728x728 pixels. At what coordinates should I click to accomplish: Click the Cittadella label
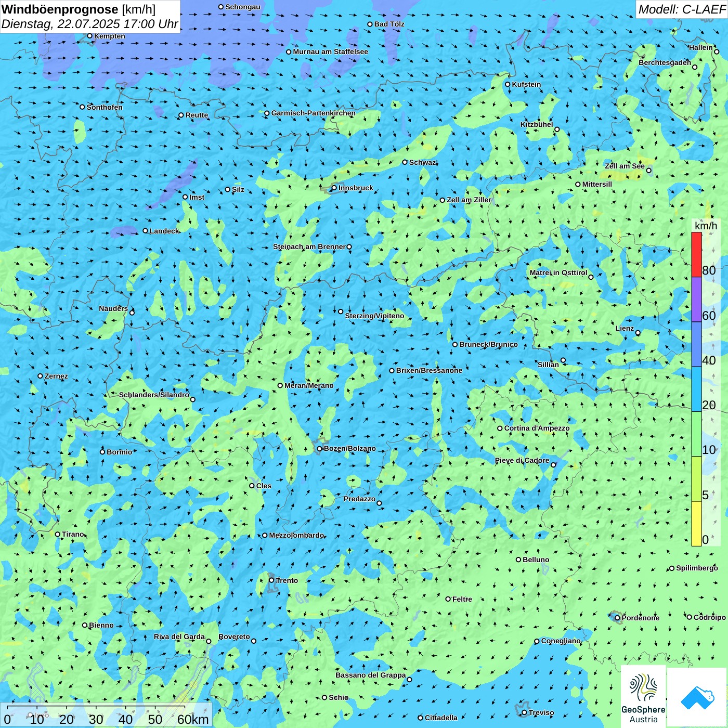[441, 718]
